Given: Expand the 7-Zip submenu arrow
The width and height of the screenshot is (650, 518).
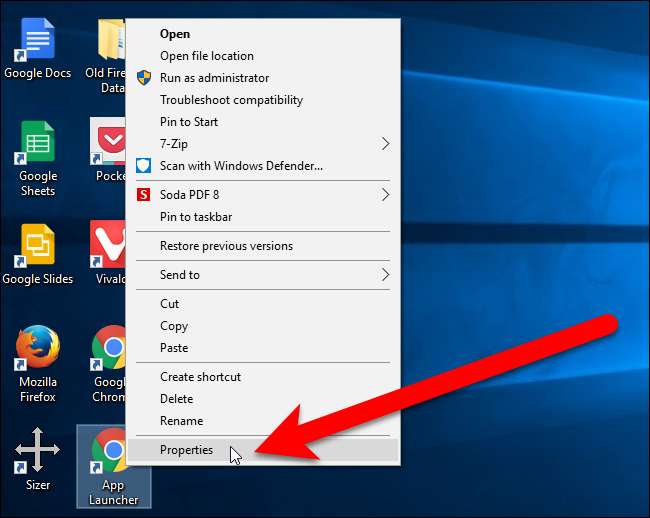Looking at the screenshot, I should pos(386,144).
